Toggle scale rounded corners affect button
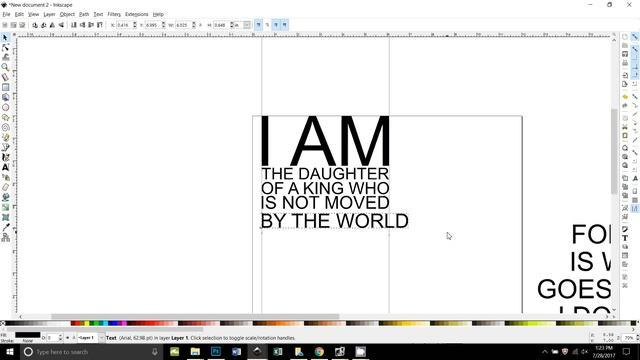This screenshot has height=360, width=640. 267,25
